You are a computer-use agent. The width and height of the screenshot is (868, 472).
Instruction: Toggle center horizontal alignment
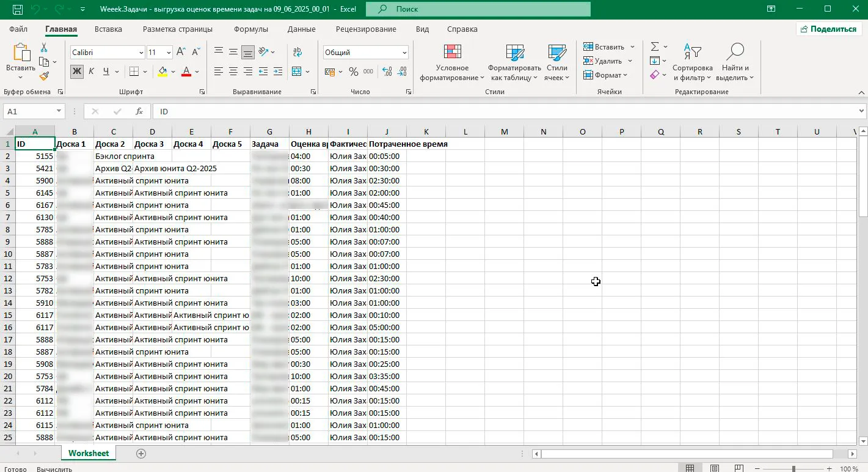pos(233,72)
